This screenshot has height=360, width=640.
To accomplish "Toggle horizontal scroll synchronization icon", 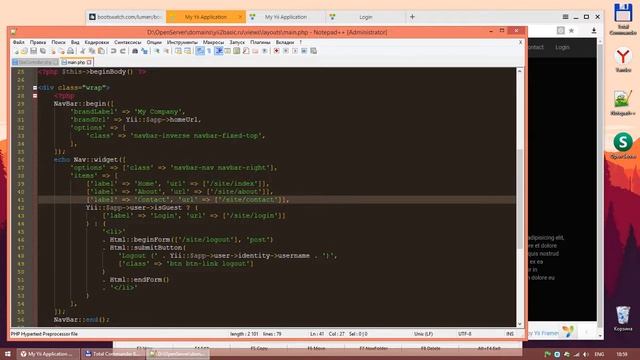I will [187, 51].
